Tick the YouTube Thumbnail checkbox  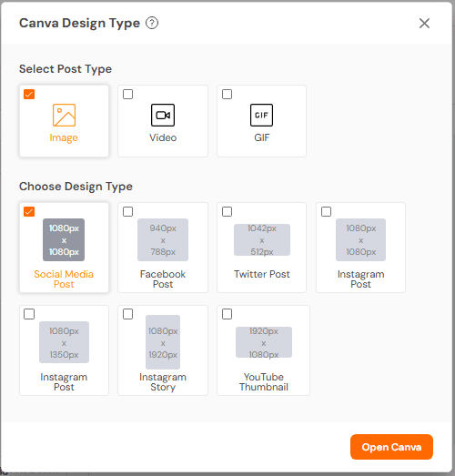click(x=227, y=314)
